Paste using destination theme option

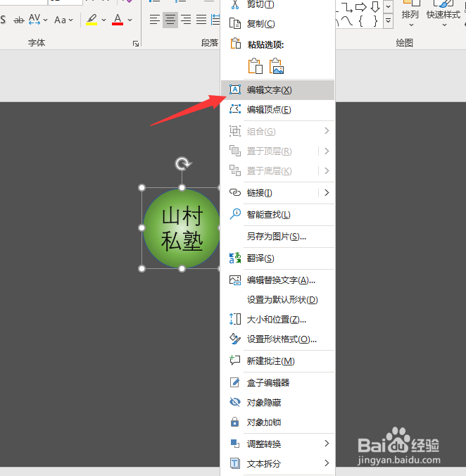[256, 66]
